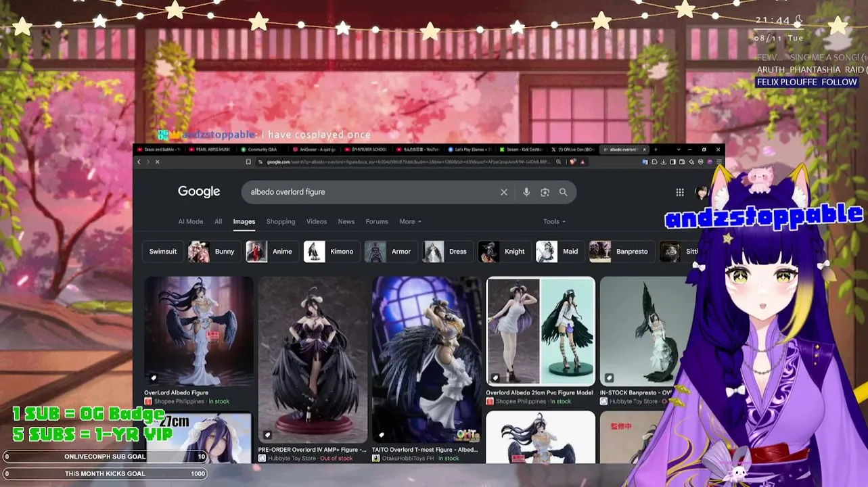Filter images by Anime chip

coord(272,252)
